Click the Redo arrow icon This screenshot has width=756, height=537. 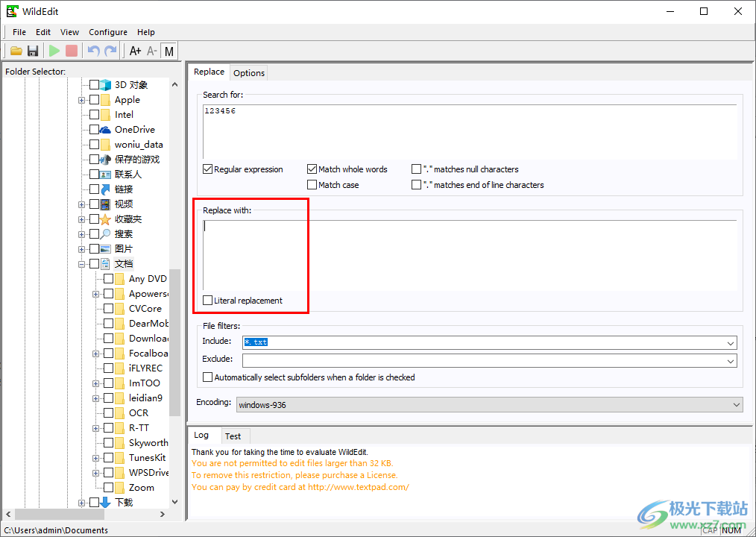110,51
